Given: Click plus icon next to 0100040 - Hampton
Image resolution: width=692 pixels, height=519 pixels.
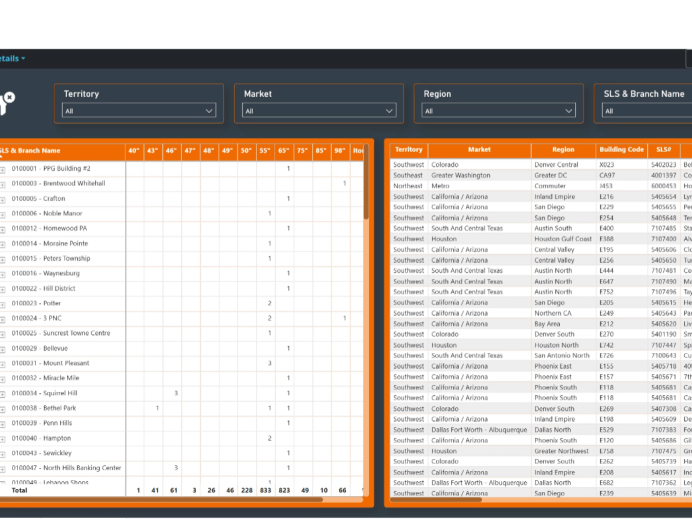Looking at the screenshot, I should pos(3,438).
